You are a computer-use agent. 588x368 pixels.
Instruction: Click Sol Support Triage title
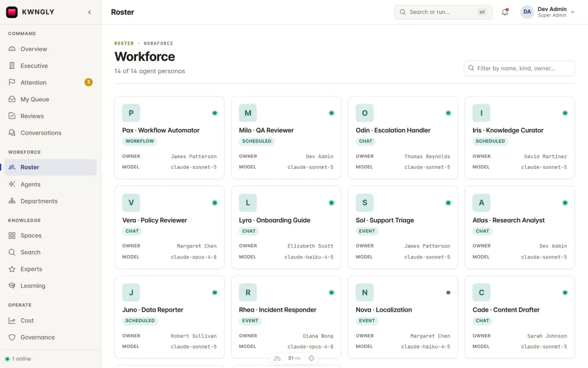point(385,220)
